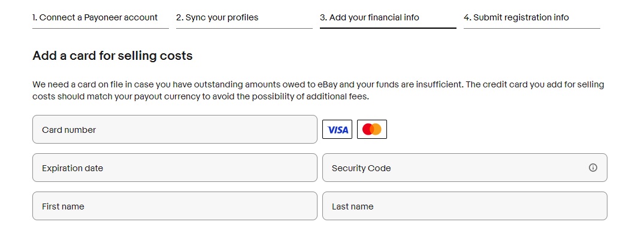
Task: Click the Mastercard logo
Action: [x=371, y=129]
